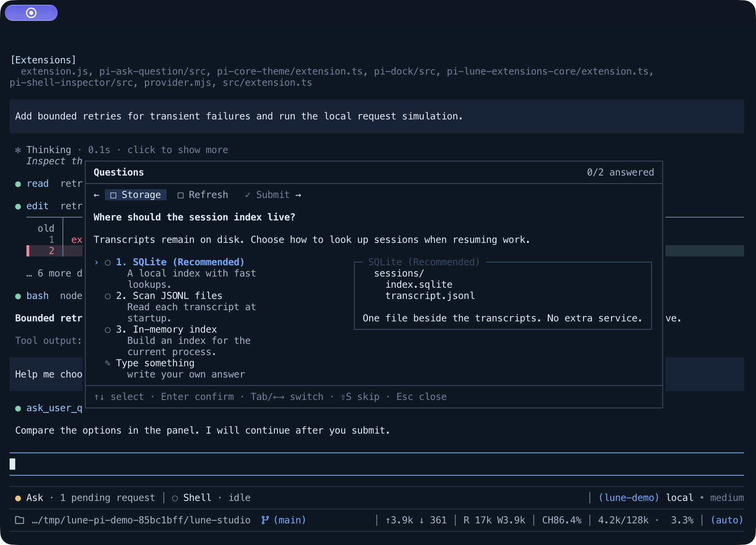Click the circle icon beside Shell
This screenshot has width=756, height=545.
pyautogui.click(x=175, y=498)
